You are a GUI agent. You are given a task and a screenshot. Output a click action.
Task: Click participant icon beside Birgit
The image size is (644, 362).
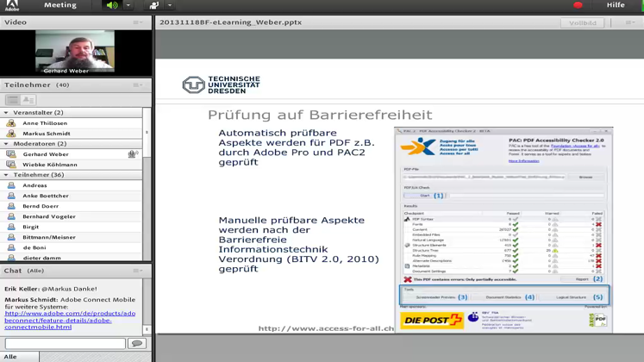point(11,227)
